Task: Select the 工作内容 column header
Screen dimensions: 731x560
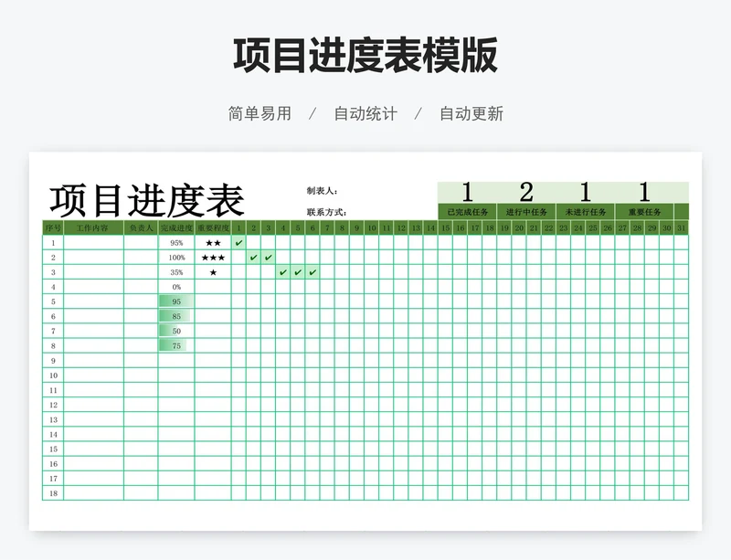Action: click(x=93, y=228)
